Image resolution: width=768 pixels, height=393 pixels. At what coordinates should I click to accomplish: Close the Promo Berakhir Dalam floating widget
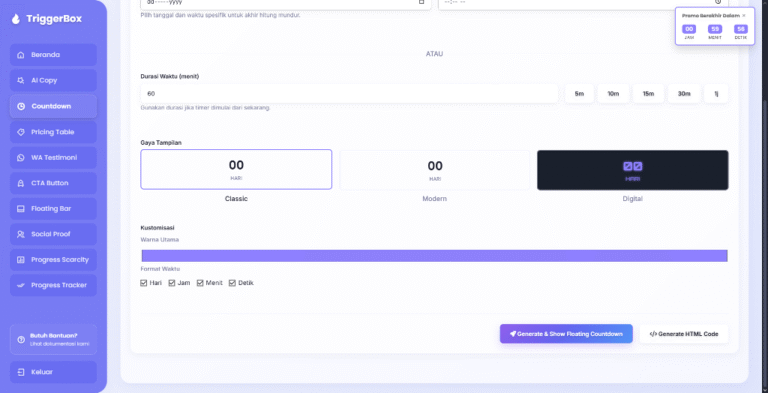[744, 16]
